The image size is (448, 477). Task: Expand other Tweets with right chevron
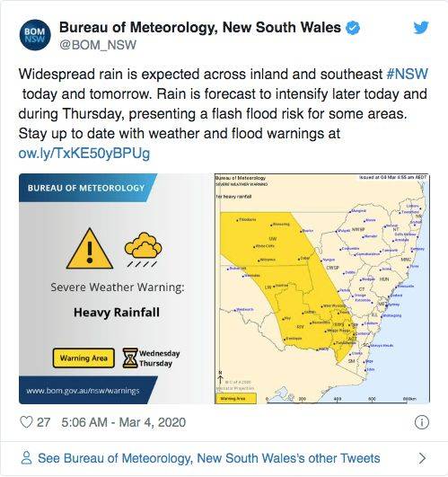(422, 458)
